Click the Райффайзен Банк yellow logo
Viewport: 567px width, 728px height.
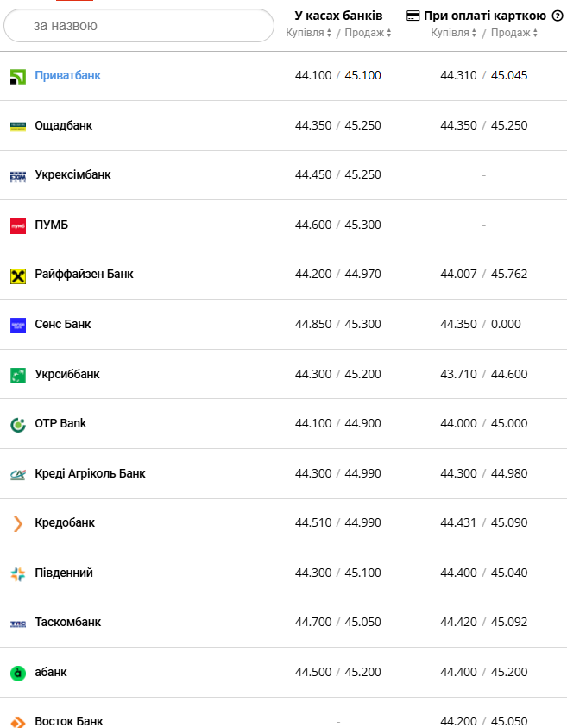(18, 275)
